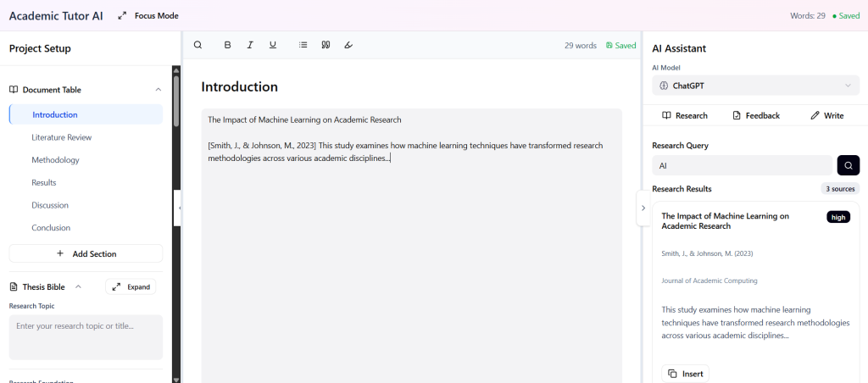Switch to the Write tab
The image size is (868, 383).
pyautogui.click(x=826, y=115)
